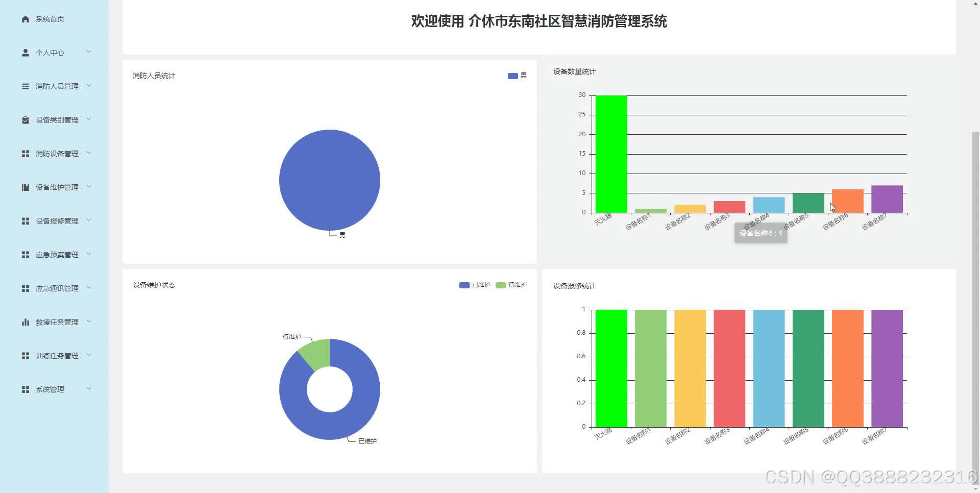The width and height of the screenshot is (980, 493).
Task: Click the list icon for 消防人员管理
Action: pos(26,86)
